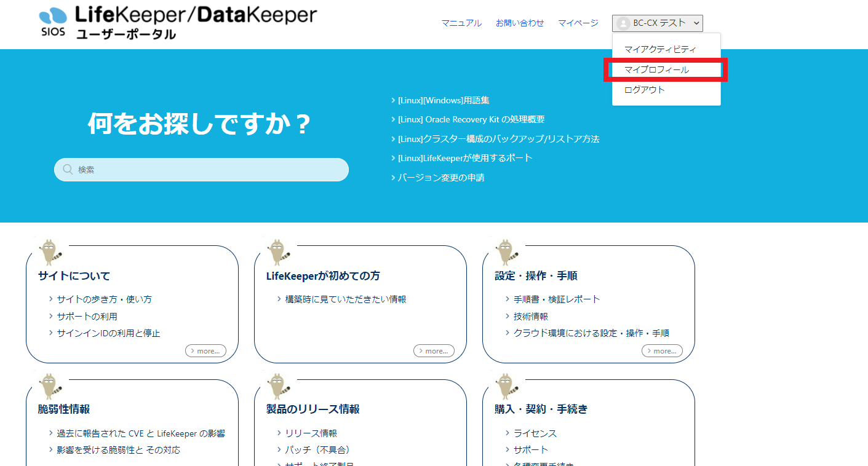The width and height of the screenshot is (868, 466).
Task: Click more... in the サイトについて card
Action: [x=205, y=351]
